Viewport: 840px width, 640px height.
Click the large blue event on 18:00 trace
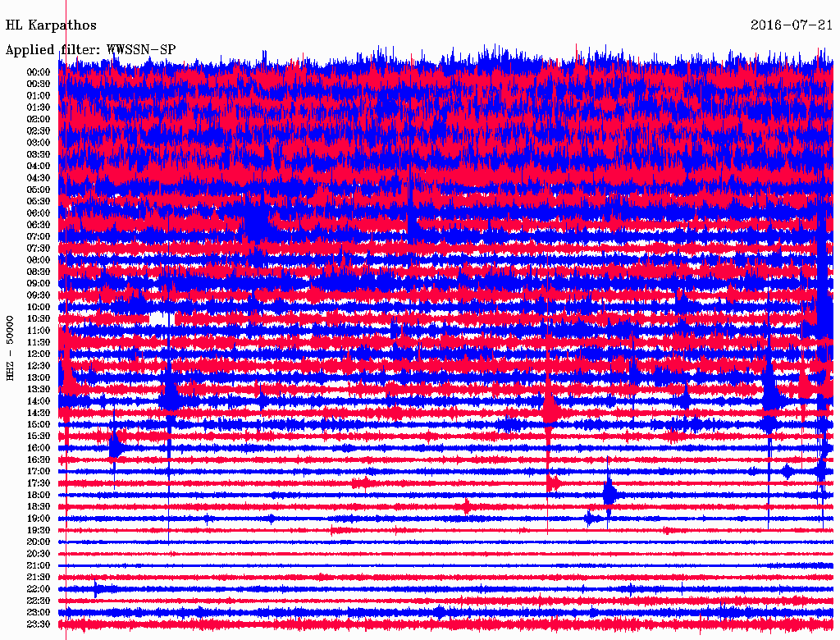click(x=609, y=494)
